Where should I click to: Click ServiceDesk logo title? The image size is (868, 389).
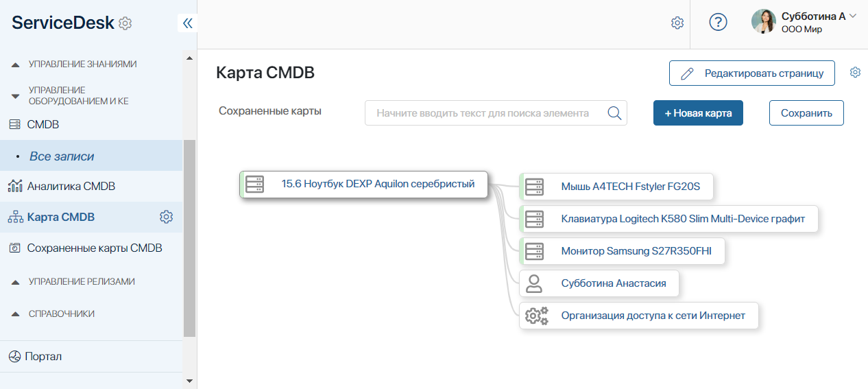point(62,23)
